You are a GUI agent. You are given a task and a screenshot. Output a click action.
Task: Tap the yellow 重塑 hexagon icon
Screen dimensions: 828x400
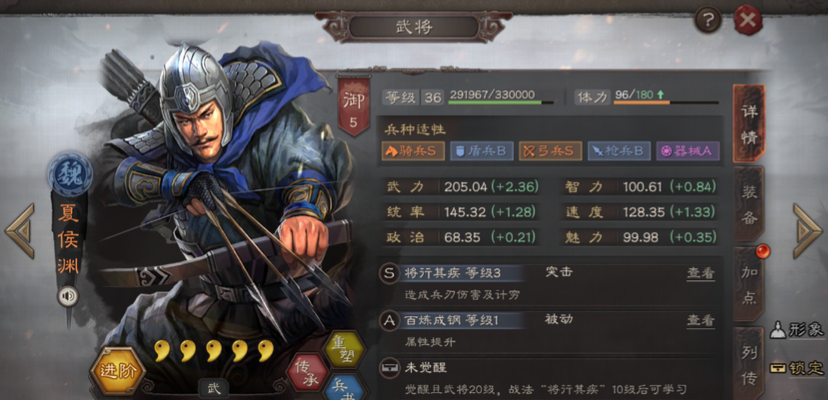(x=343, y=349)
